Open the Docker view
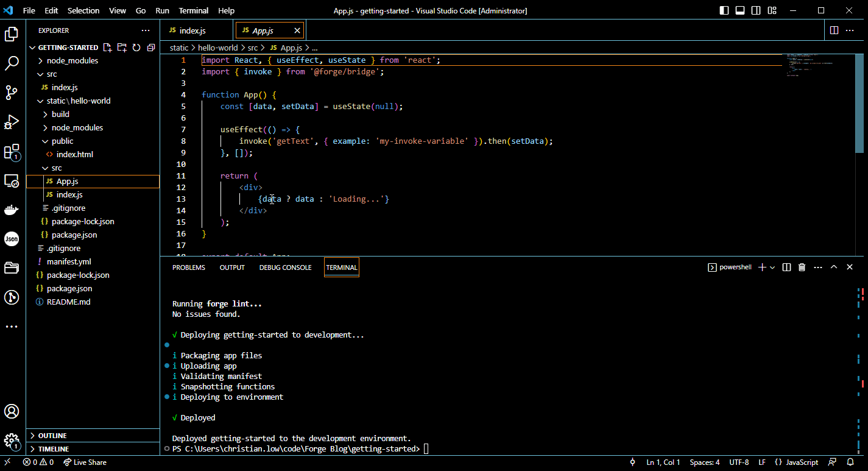This screenshot has height=471, width=868. (12, 210)
